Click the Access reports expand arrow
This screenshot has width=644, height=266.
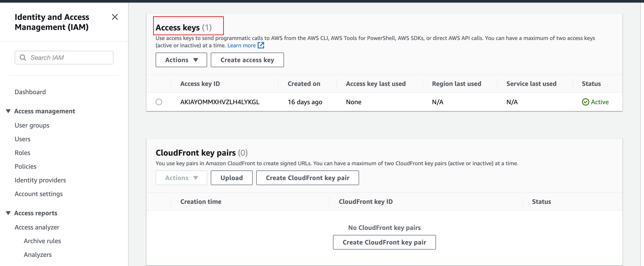coord(8,213)
